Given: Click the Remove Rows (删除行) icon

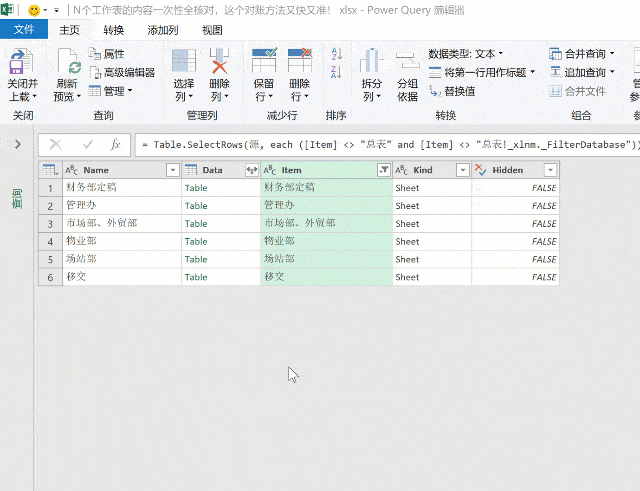Looking at the screenshot, I should (300, 60).
